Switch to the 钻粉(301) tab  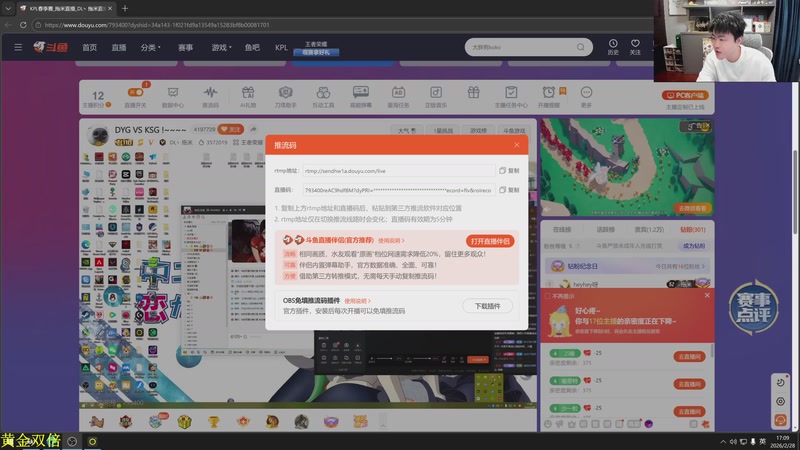693,230
